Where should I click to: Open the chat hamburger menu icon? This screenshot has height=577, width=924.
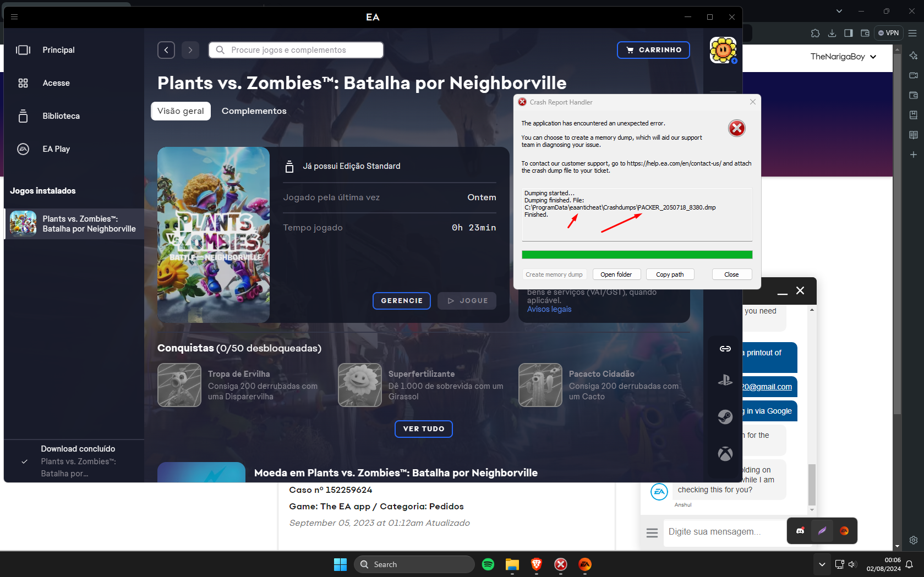652,533
